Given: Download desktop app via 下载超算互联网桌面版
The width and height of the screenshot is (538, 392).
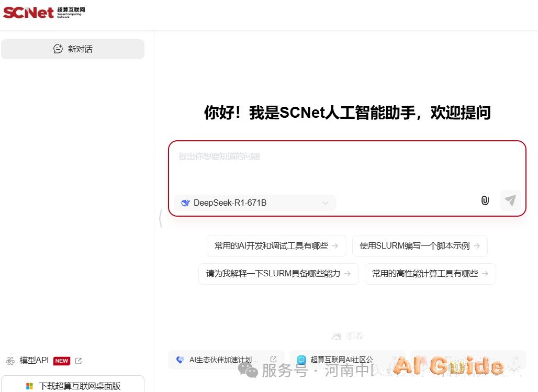Looking at the screenshot, I should (73, 385).
